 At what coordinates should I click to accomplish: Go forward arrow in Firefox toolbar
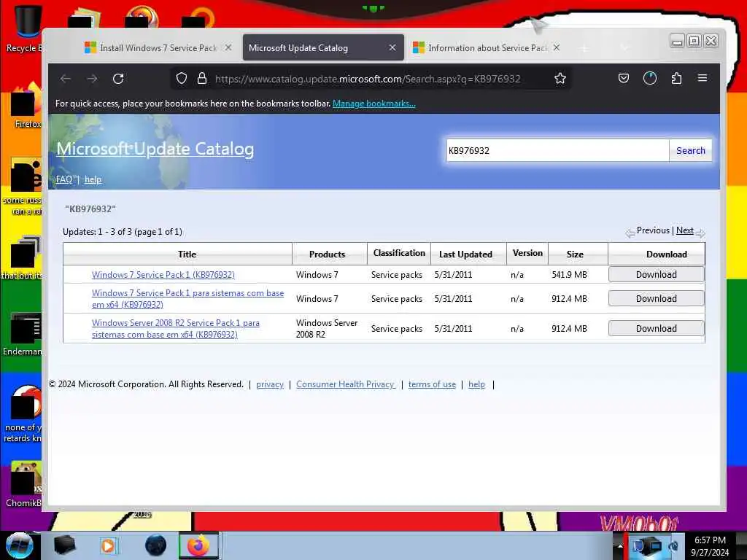[92, 79]
